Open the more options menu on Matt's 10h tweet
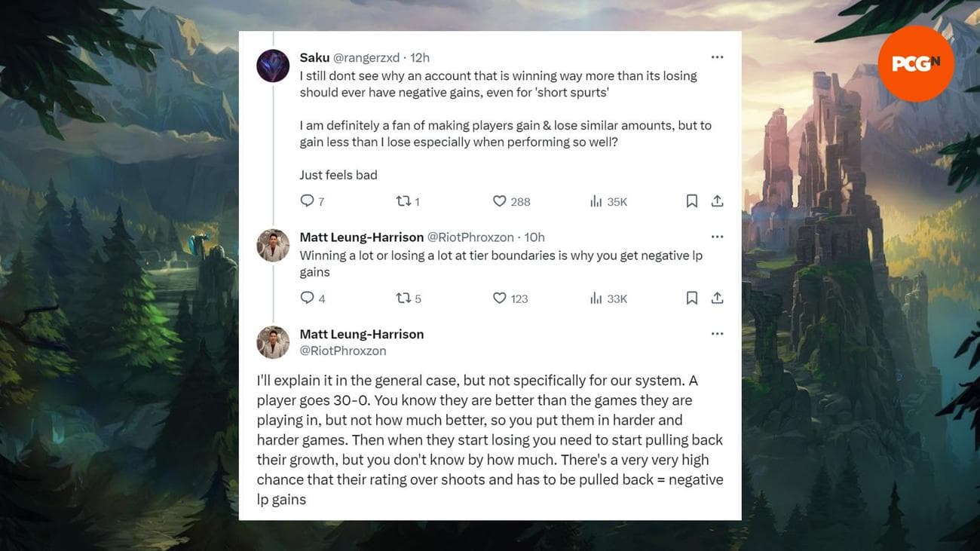Viewport: 980px width, 551px height. pos(717,237)
